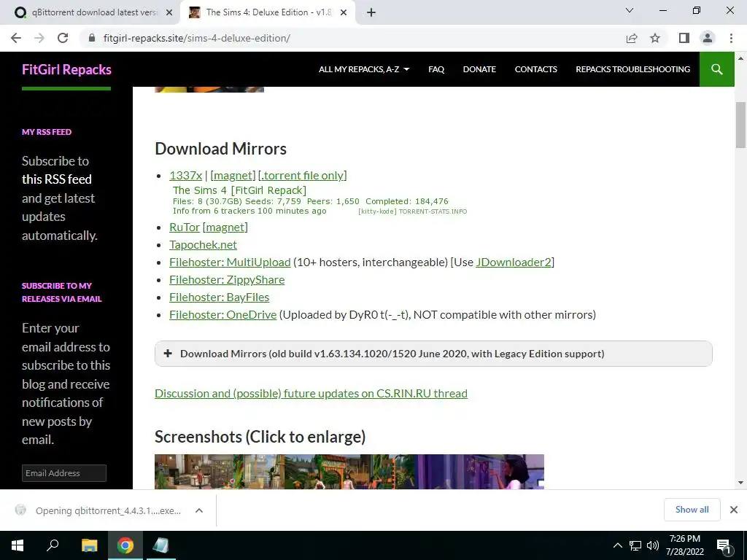Image resolution: width=747 pixels, height=560 pixels.
Task: Click the TORRENT-STATS.INFO link
Action: pyautogui.click(x=433, y=211)
